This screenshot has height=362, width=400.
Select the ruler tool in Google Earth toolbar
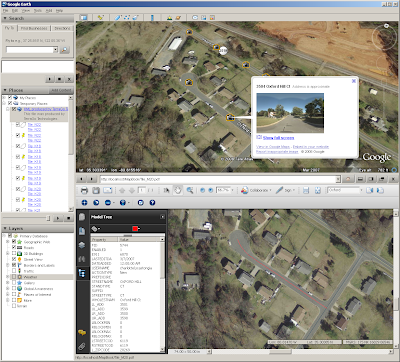coord(152,17)
